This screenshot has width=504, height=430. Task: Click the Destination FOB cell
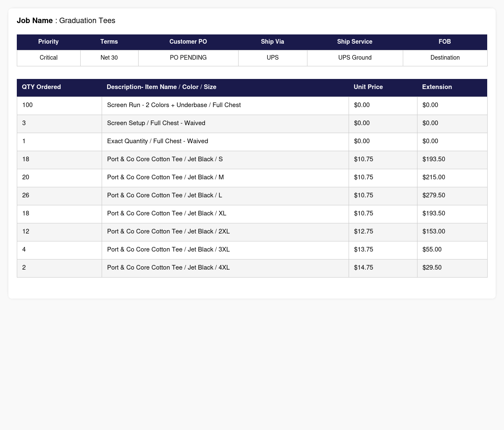tap(445, 58)
